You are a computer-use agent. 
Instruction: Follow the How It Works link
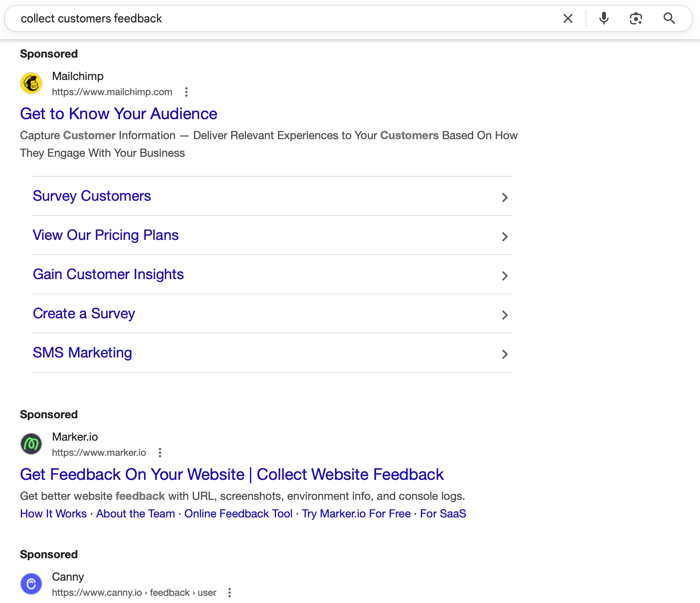(54, 513)
